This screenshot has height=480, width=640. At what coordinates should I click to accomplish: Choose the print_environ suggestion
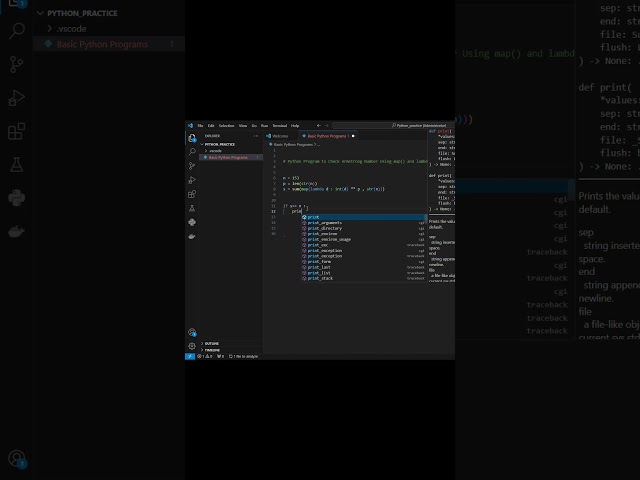tap(363, 234)
